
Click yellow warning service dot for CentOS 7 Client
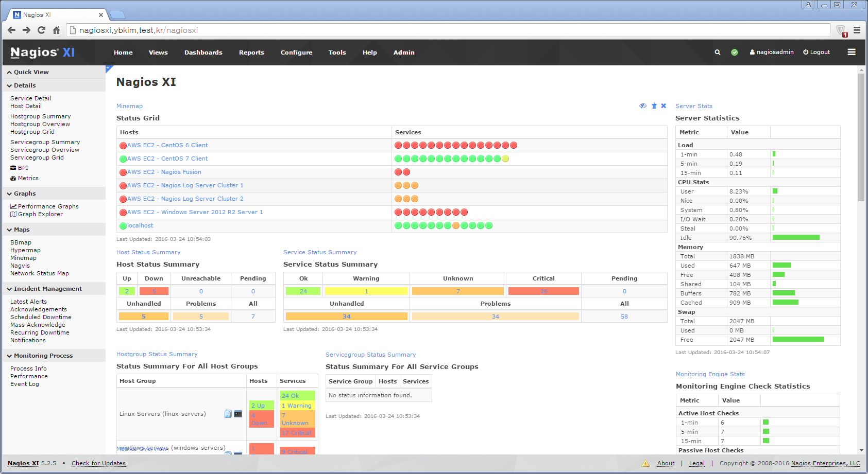click(x=505, y=159)
